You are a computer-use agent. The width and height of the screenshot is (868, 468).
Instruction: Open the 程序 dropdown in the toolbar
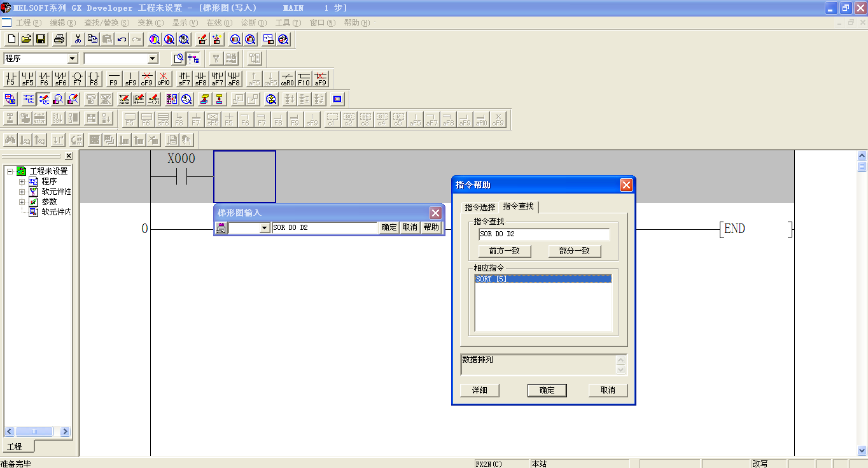(72, 59)
